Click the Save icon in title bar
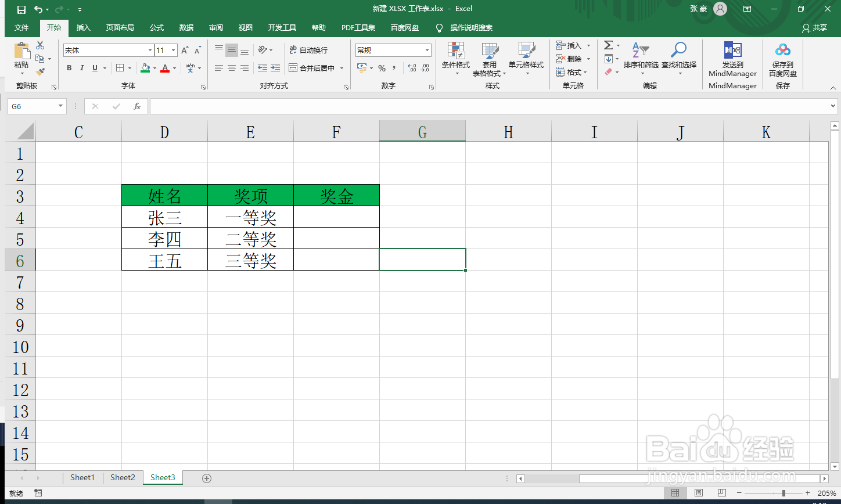This screenshot has height=504, width=841. (x=21, y=9)
